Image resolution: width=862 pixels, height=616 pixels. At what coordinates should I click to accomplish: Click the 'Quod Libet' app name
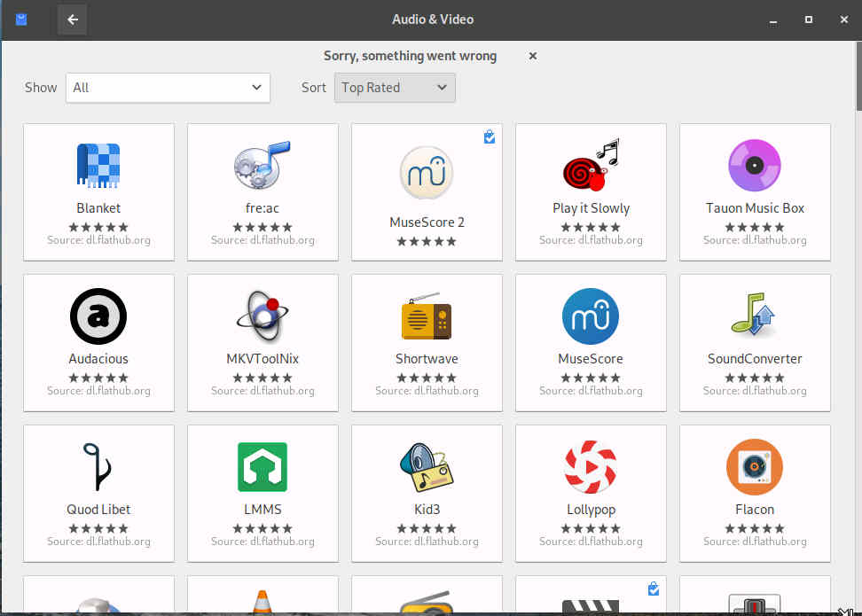point(98,510)
